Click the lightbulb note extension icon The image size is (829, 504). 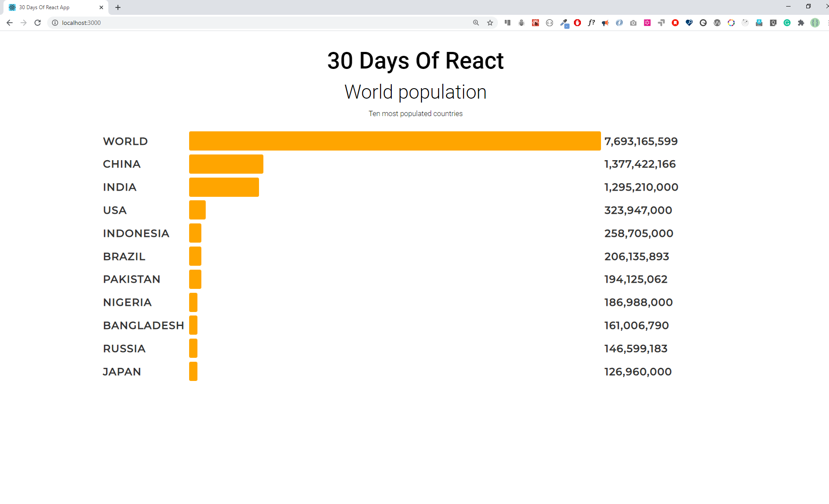[773, 23]
